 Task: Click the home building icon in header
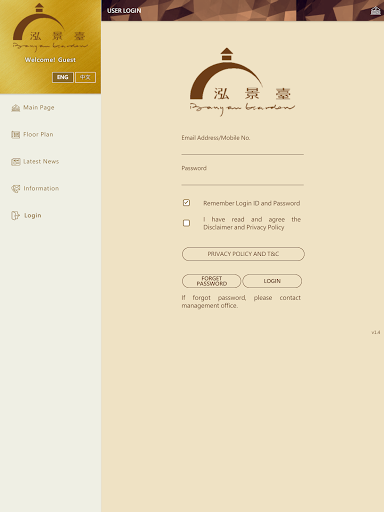(376, 11)
